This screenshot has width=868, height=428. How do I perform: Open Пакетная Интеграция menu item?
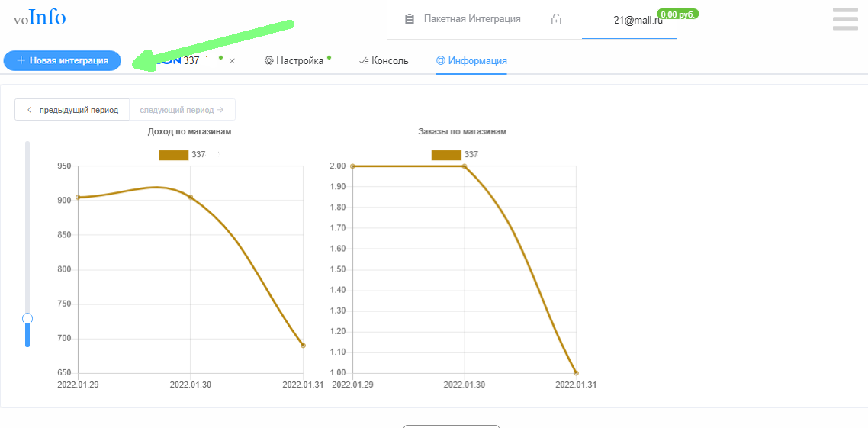(472, 19)
